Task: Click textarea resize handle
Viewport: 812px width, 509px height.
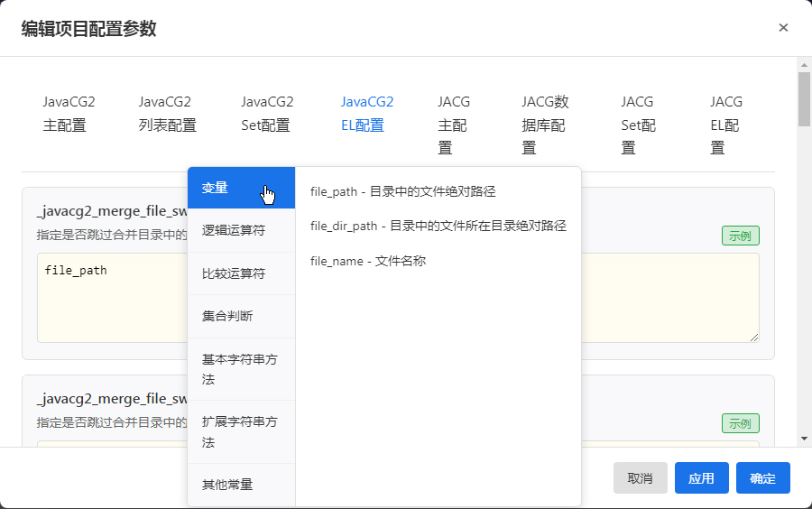Action: 754,338
